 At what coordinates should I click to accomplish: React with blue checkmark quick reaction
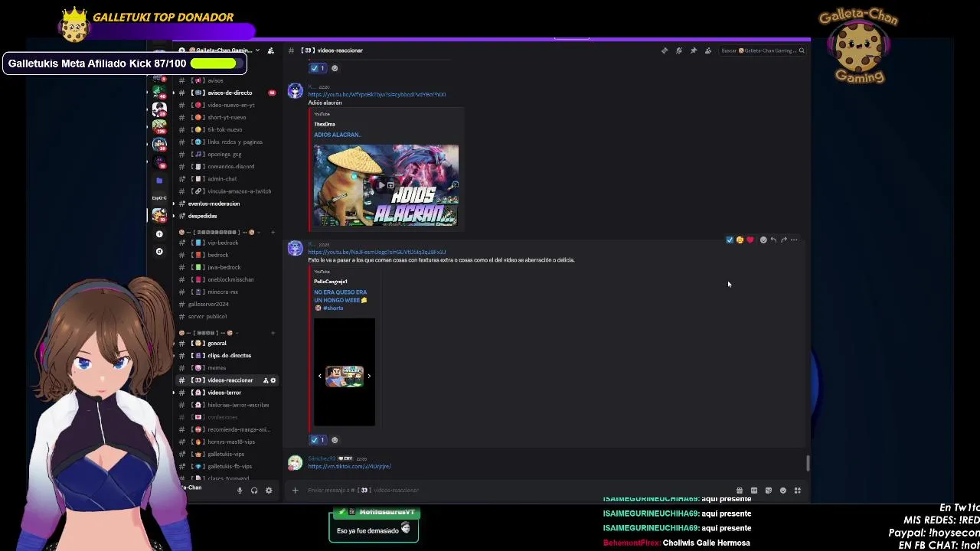(x=730, y=240)
